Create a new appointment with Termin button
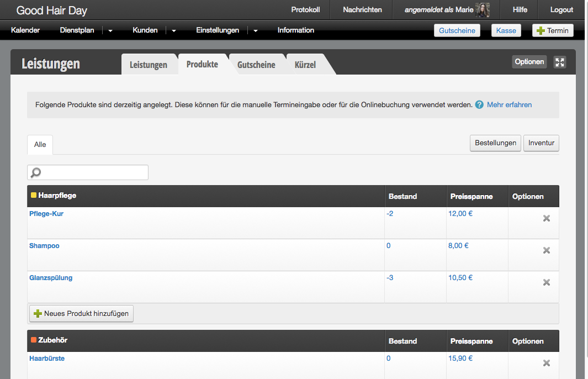 pyautogui.click(x=553, y=30)
